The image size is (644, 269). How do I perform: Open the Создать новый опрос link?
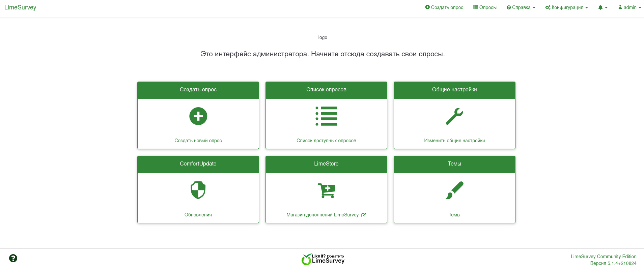[198, 141]
